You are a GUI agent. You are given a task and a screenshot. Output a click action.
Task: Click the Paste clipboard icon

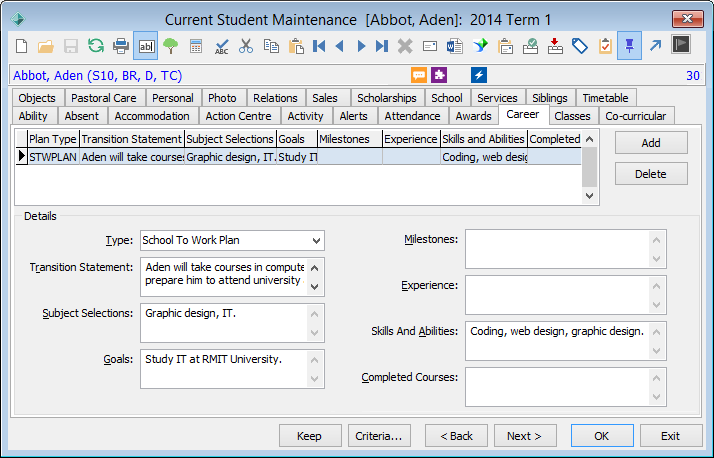(296, 46)
